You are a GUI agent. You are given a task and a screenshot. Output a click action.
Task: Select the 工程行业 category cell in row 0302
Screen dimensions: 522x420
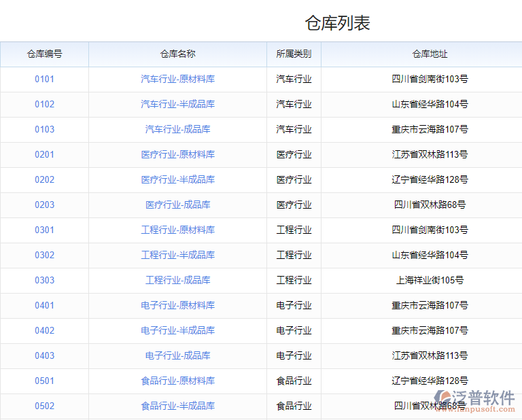(294, 255)
